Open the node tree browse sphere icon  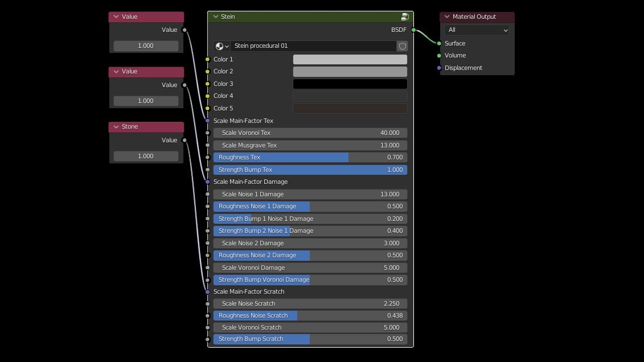click(x=221, y=46)
